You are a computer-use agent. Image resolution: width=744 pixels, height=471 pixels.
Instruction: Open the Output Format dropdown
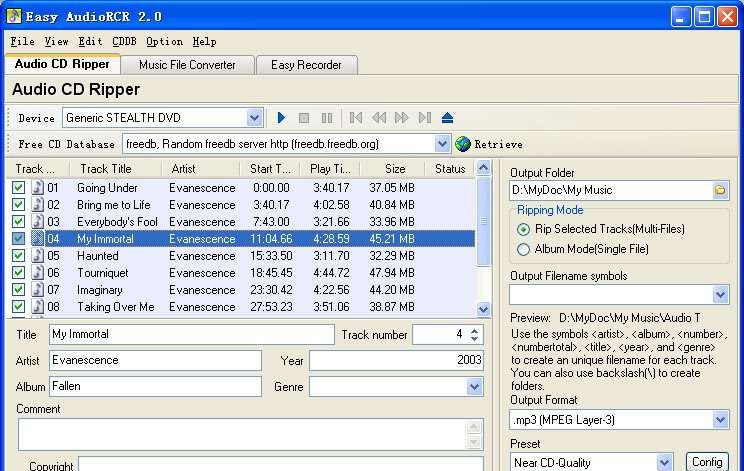720,420
